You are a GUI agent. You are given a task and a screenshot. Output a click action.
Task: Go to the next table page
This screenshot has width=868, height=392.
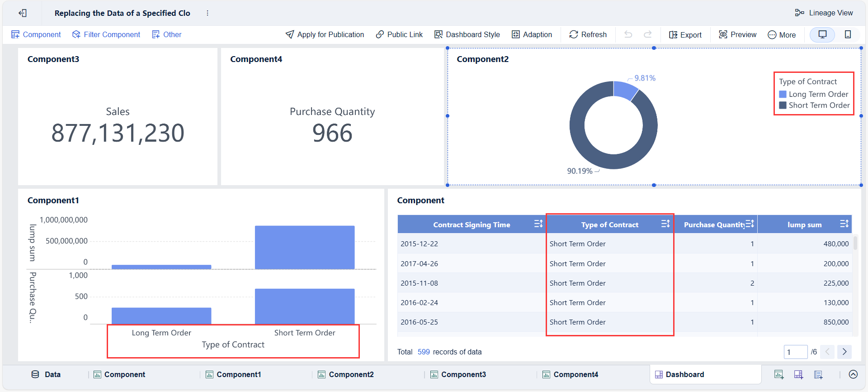(844, 352)
